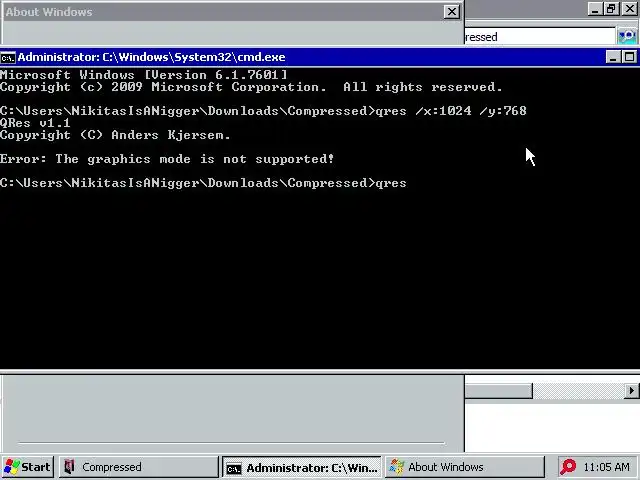Check the 11:05 AM system clock
This screenshot has height=480, width=640.
pyautogui.click(x=606, y=467)
